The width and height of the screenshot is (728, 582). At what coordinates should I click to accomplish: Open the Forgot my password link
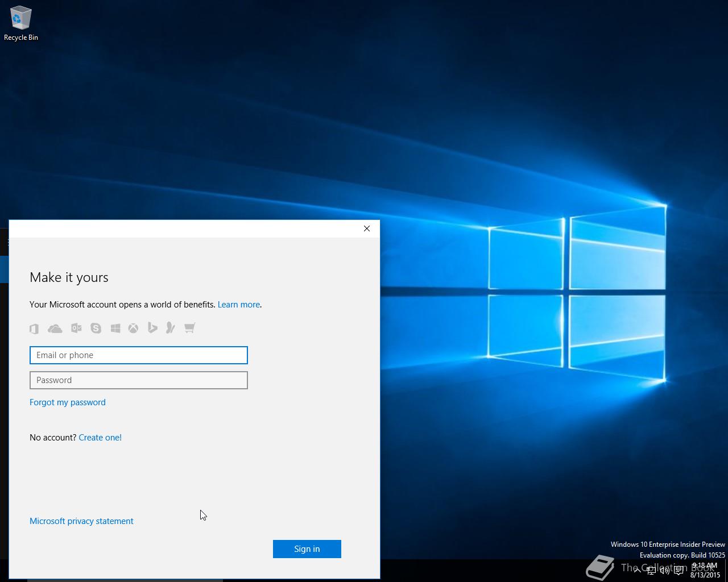(68, 402)
